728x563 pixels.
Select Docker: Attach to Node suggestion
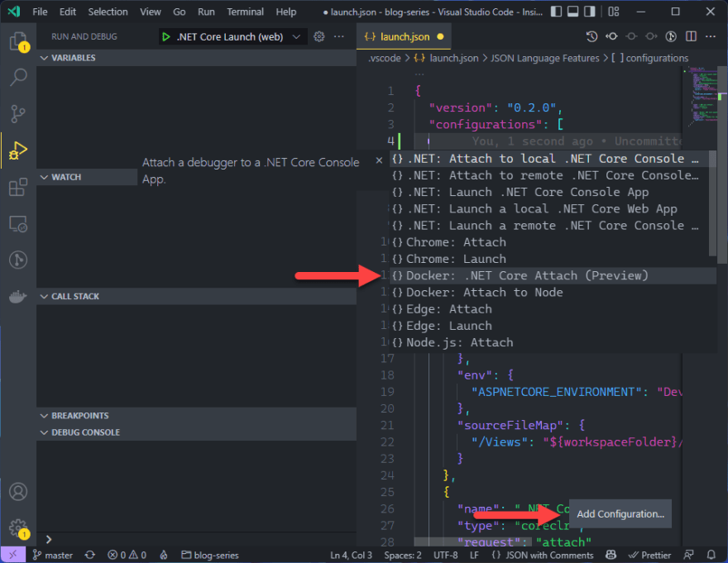553,293
